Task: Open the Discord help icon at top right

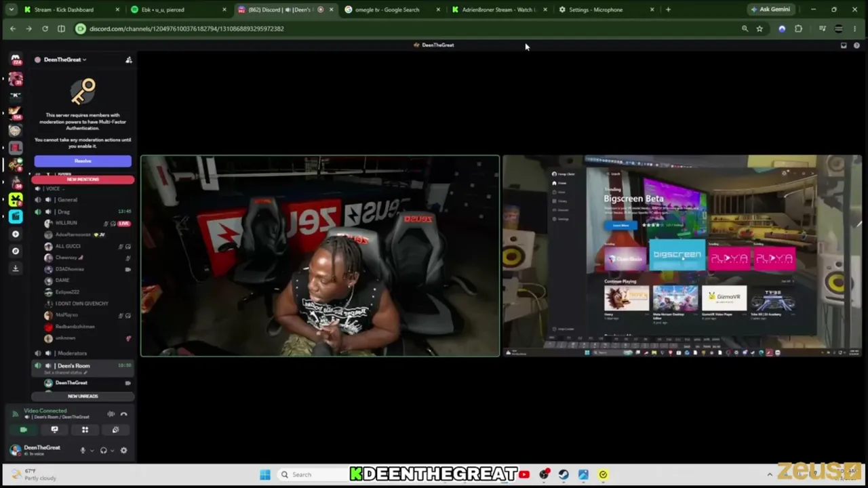Action: coord(857,45)
